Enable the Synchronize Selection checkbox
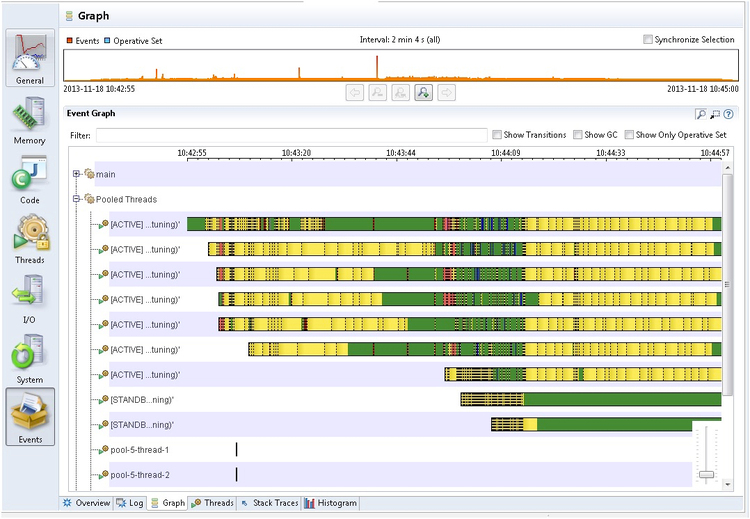The image size is (750, 519). click(x=648, y=40)
